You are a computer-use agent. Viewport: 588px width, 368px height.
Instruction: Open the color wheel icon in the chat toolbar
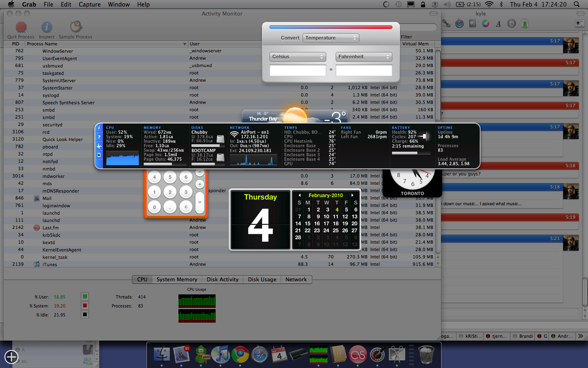click(x=485, y=23)
